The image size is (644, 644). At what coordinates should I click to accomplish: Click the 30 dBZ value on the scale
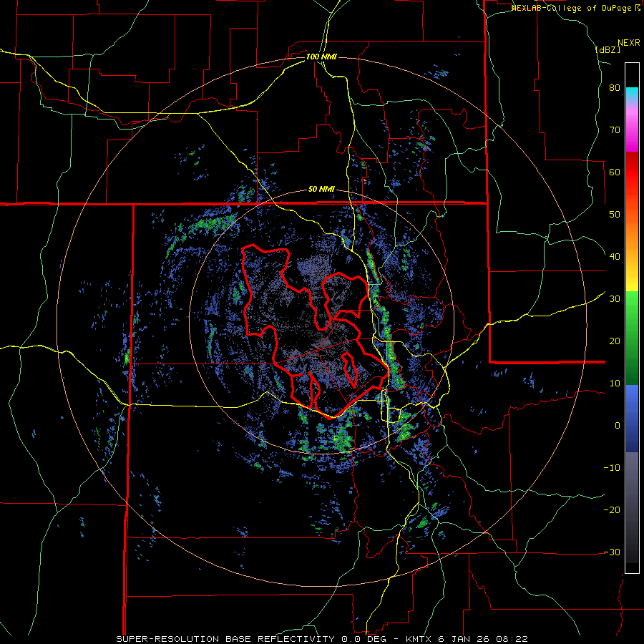[615, 299]
